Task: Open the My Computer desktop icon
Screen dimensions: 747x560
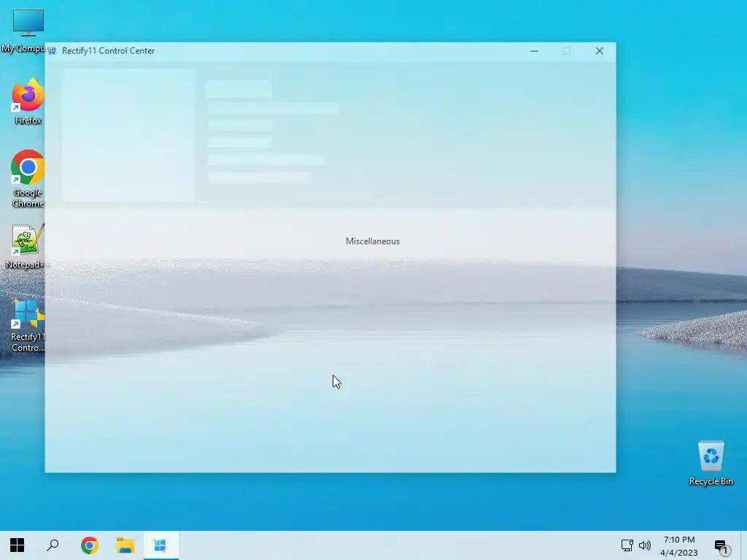Action: click(x=28, y=31)
